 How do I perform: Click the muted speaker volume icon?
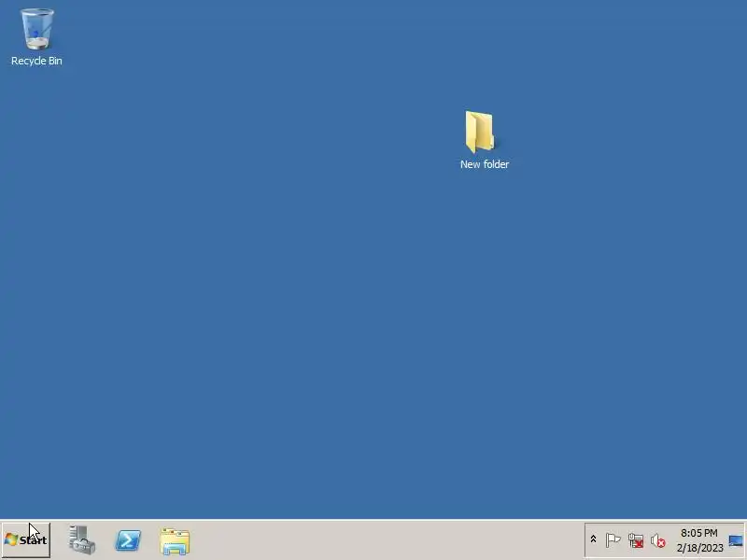[658, 540]
